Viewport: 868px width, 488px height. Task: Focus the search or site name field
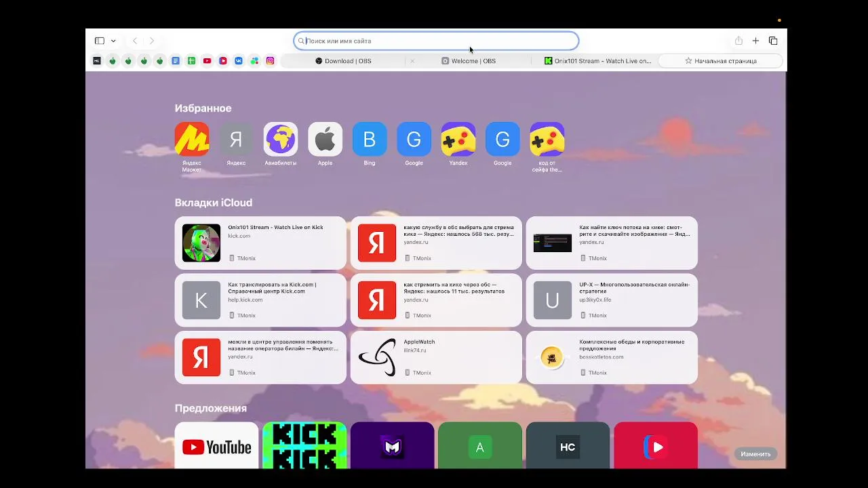tap(436, 41)
